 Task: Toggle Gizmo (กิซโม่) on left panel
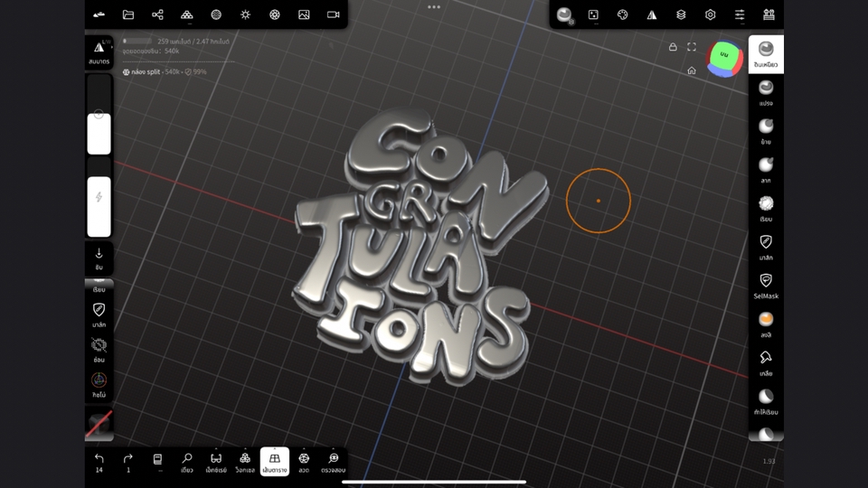99,385
